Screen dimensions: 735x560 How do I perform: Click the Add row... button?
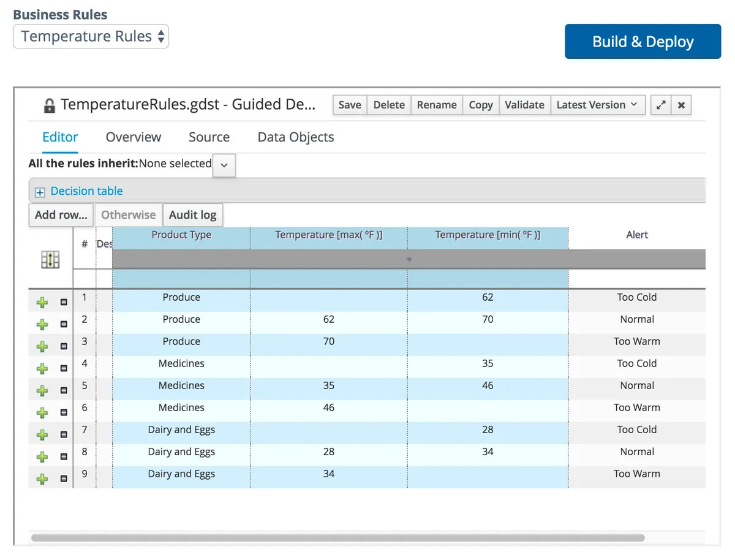tap(61, 215)
